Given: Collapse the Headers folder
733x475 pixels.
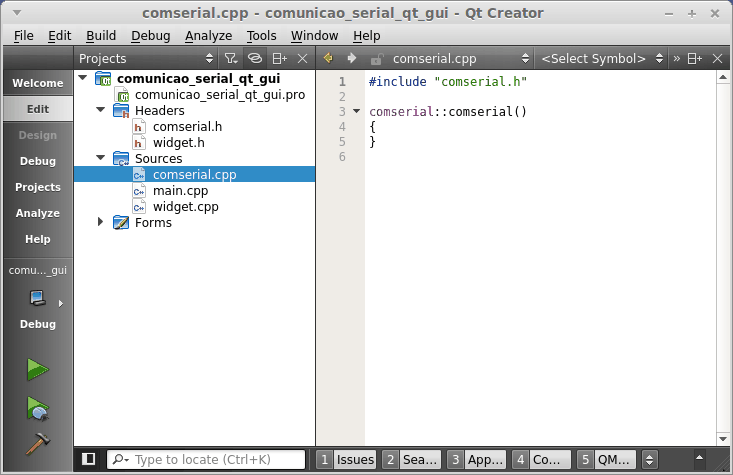Looking at the screenshot, I should click(x=101, y=110).
